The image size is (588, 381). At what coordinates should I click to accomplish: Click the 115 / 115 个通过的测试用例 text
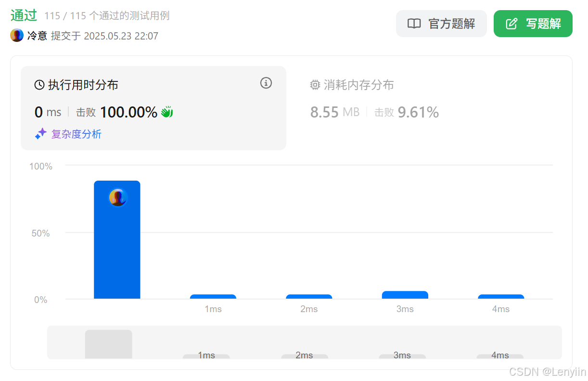click(x=107, y=16)
